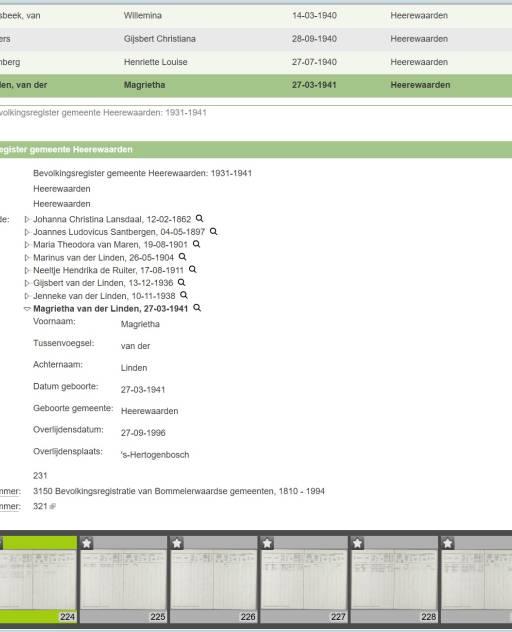This screenshot has width=512, height=632.
Task: Search Neeltje Hendrika de Ruiter via magnifier
Action: 192,269
